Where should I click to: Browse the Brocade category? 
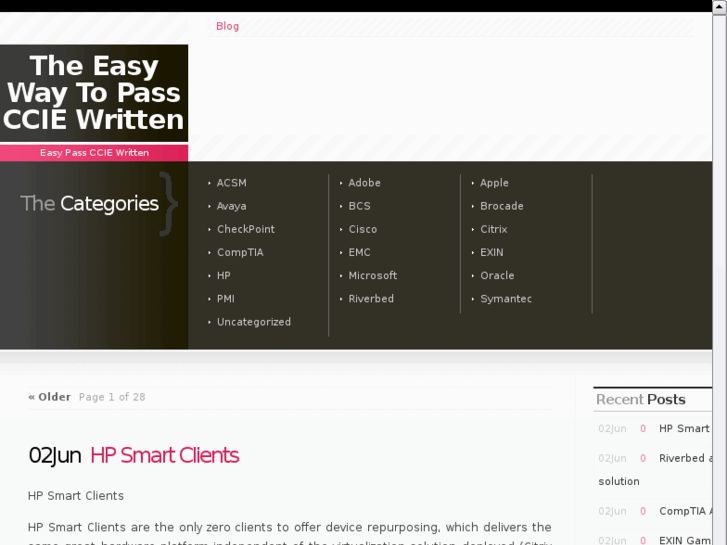click(502, 206)
